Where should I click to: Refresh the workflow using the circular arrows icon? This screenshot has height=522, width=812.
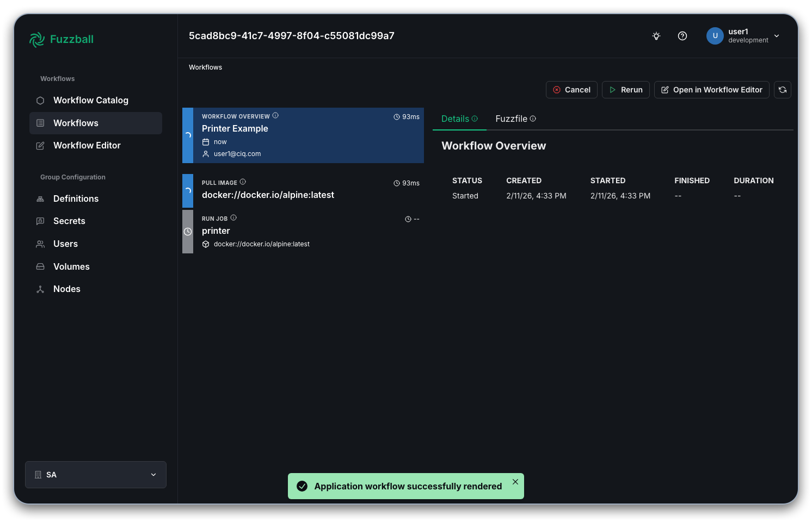coord(783,89)
